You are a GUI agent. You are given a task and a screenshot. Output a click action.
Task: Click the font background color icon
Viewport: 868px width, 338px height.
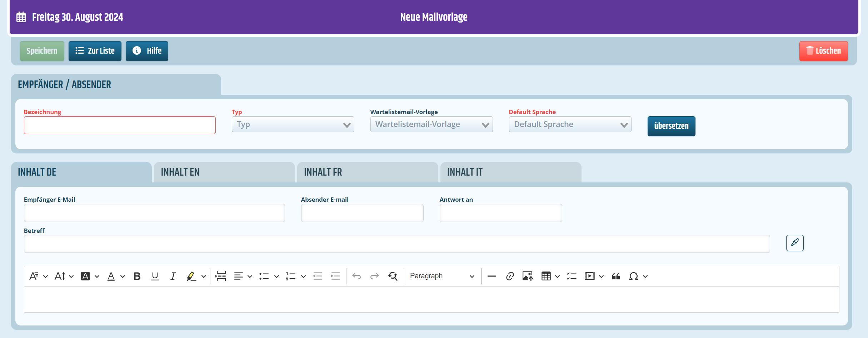pyautogui.click(x=85, y=276)
